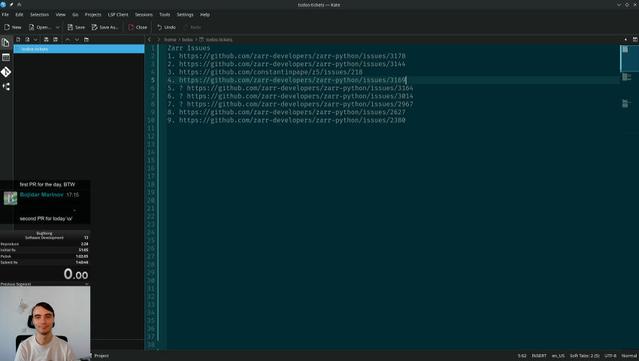Click the file name segment in breadcrumb
The image size is (639, 361).
click(216, 40)
